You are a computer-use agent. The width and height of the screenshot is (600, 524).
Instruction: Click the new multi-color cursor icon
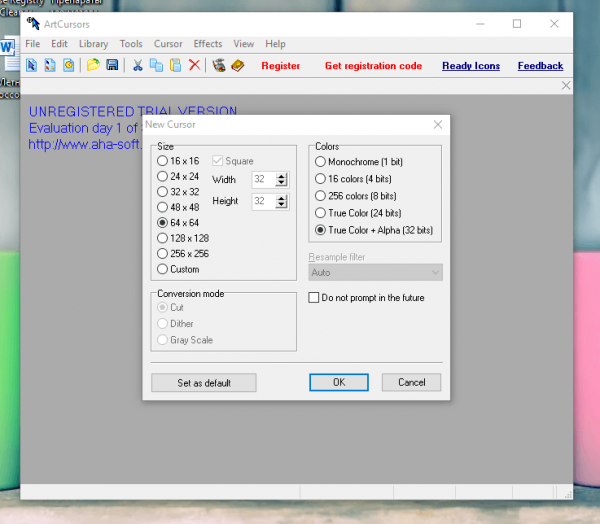tap(50, 65)
